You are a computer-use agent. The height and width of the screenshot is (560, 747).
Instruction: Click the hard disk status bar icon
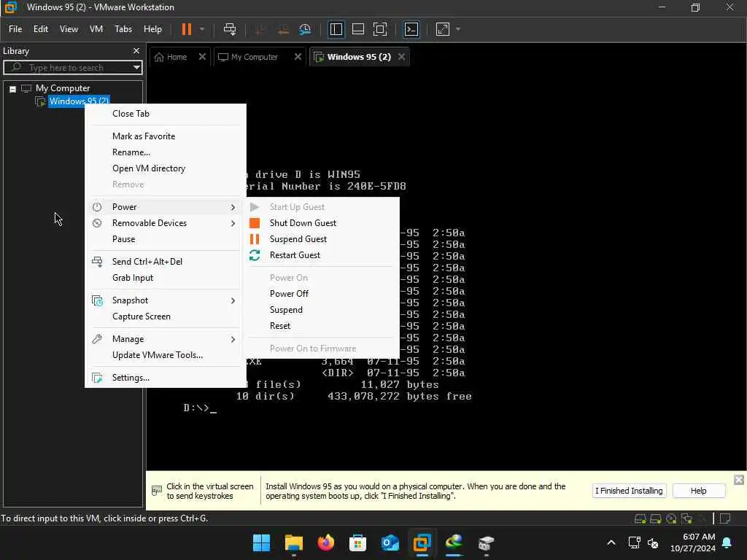(x=640, y=518)
